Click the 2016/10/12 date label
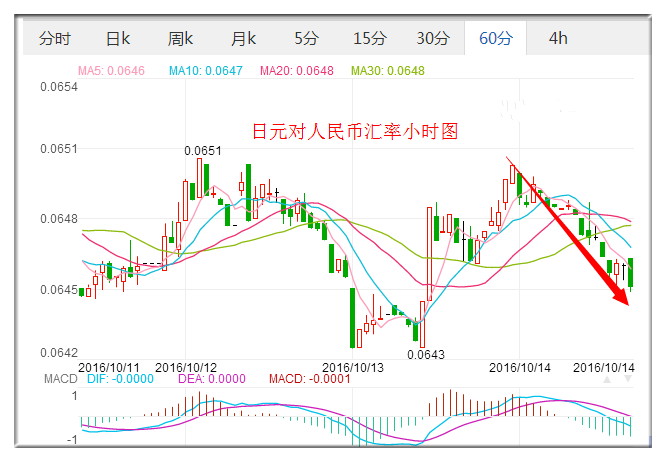666x462 pixels. coord(186,368)
